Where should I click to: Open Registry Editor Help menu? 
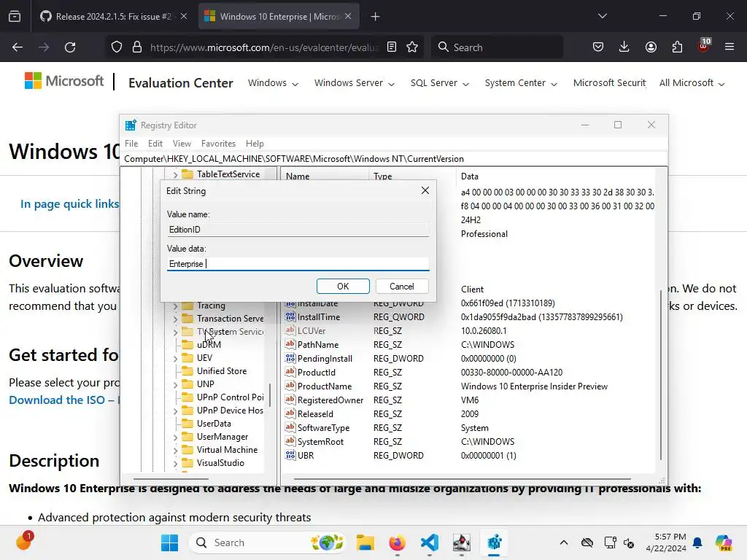tap(255, 144)
